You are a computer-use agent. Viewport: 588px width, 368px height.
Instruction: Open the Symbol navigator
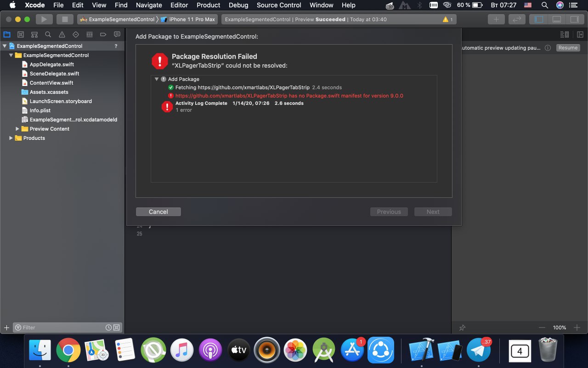[34, 34]
